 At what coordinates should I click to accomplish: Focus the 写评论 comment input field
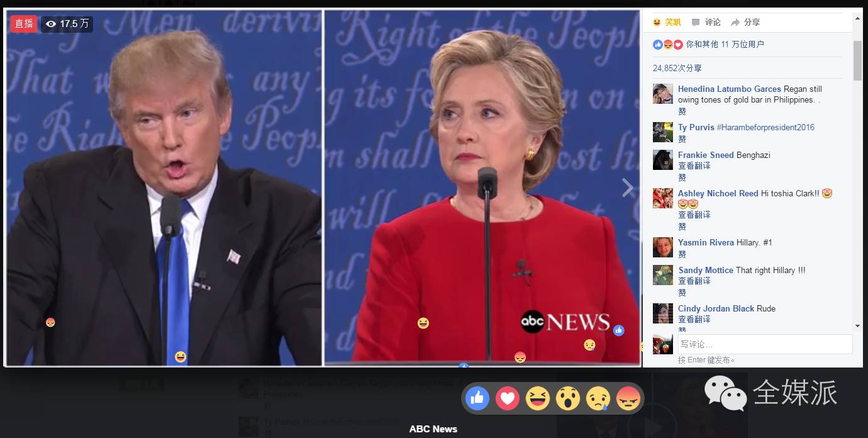(x=765, y=344)
